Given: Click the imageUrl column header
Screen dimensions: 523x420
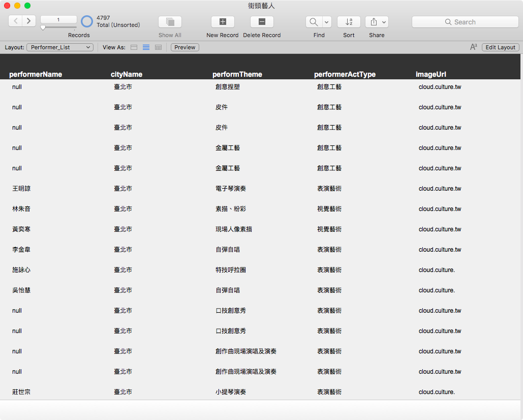Looking at the screenshot, I should 430,74.
